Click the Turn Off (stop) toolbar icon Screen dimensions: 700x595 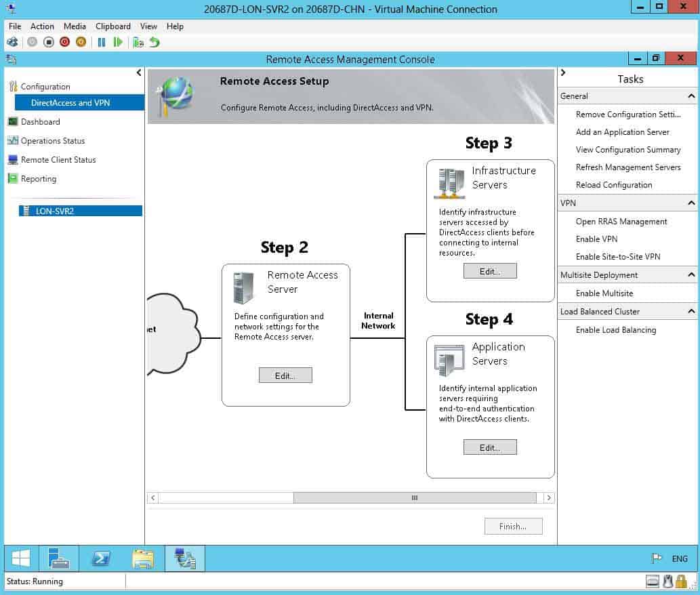tap(49, 42)
